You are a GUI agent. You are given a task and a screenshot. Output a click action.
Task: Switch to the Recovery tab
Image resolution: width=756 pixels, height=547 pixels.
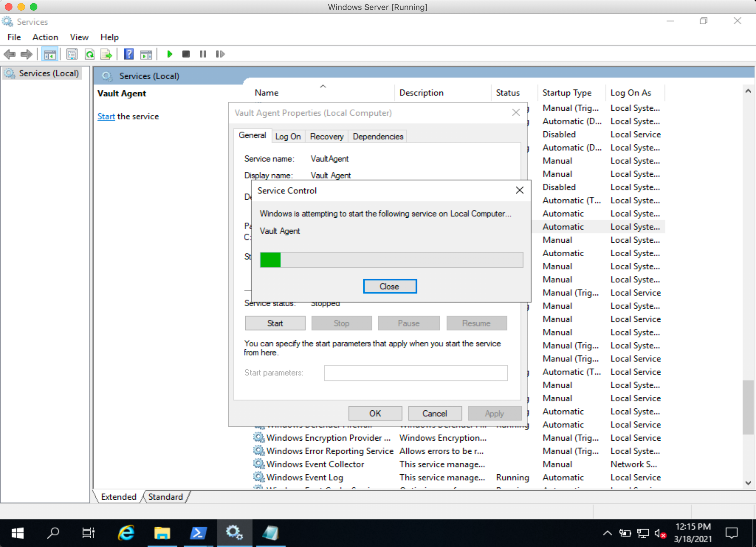click(327, 136)
